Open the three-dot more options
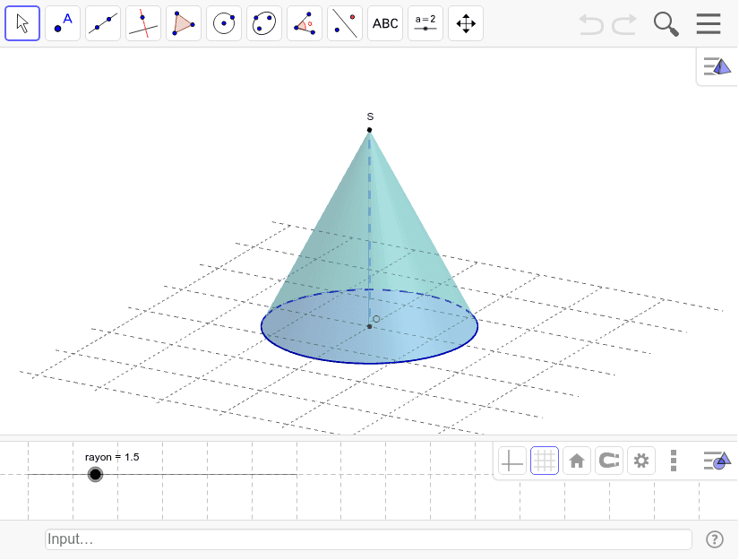739x560 pixels. (x=674, y=461)
